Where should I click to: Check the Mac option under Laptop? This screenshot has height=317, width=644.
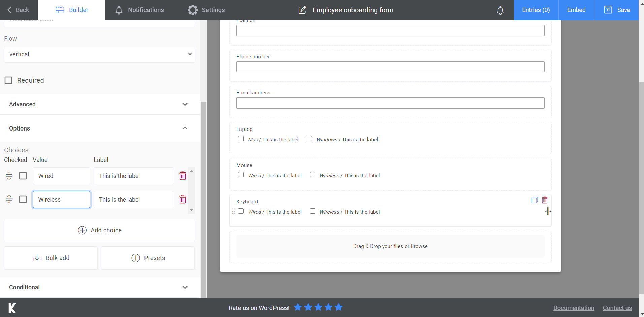(x=241, y=139)
